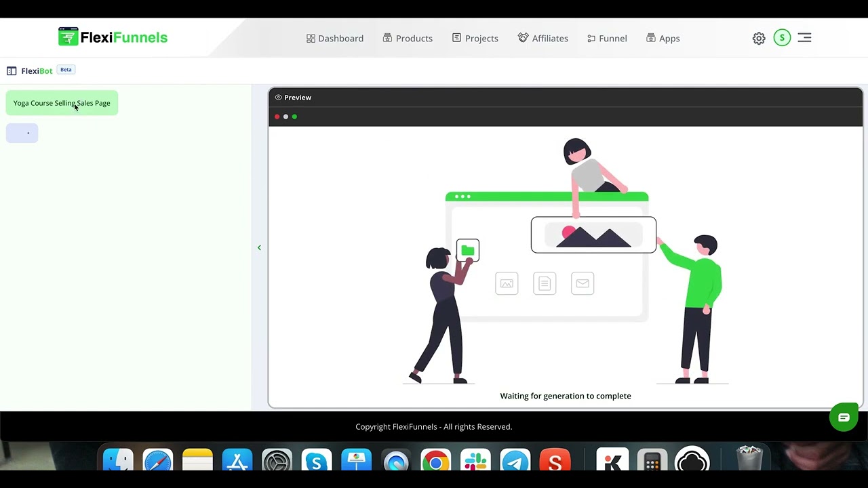Image resolution: width=868 pixels, height=488 pixels.
Task: Select the Yoga Course Selling Sales Page message
Action: [x=62, y=103]
